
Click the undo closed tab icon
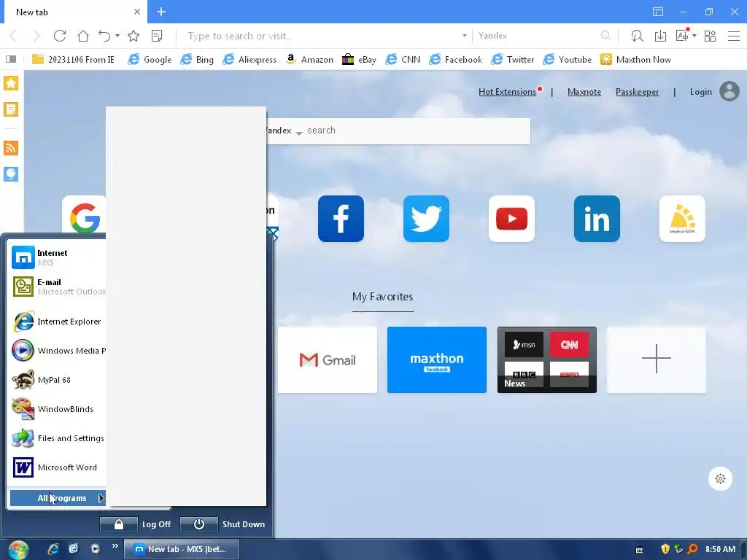104,36
